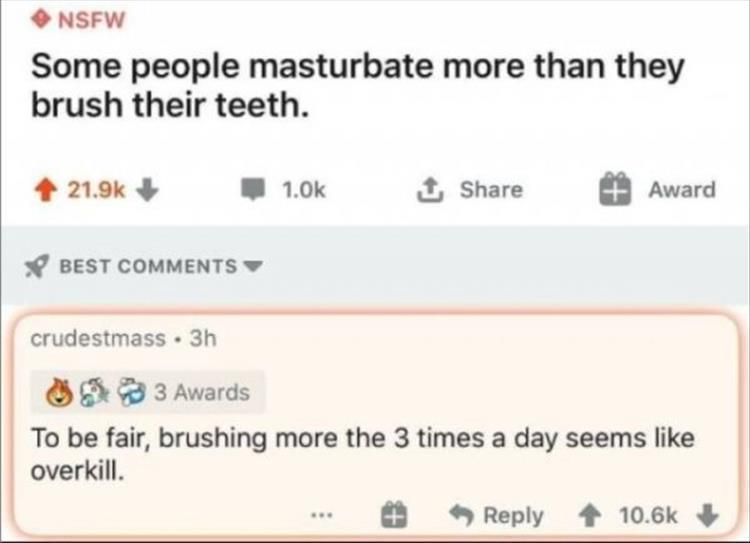
Task: Open the crudestmass user profile
Action: [x=98, y=338]
